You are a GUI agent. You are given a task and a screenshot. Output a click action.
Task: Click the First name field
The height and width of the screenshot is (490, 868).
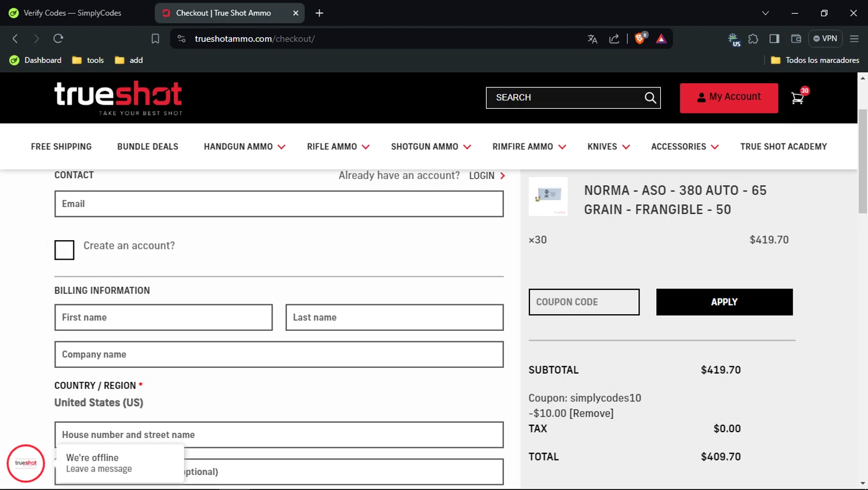163,318
